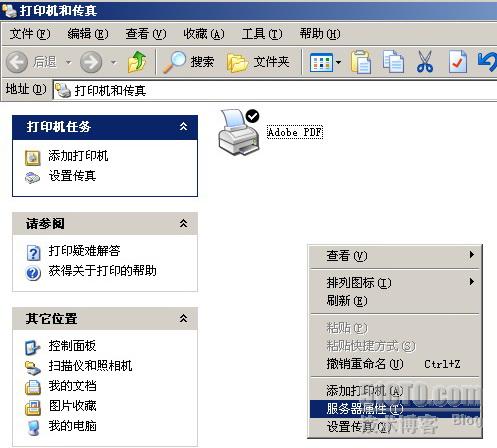This screenshot has width=497, height=448.
Task: Choose 服务器属性(T) in context menu
Action: pyautogui.click(x=395, y=409)
